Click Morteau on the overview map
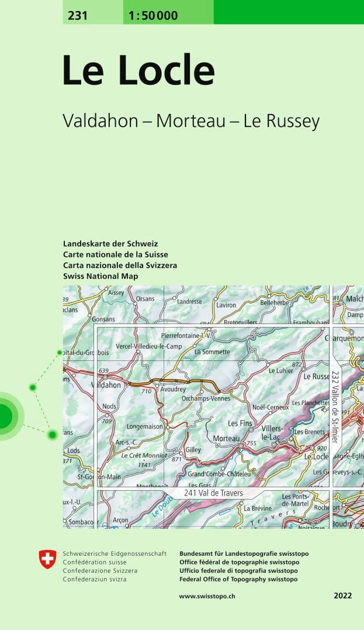This screenshot has width=364, height=630. [x=226, y=438]
